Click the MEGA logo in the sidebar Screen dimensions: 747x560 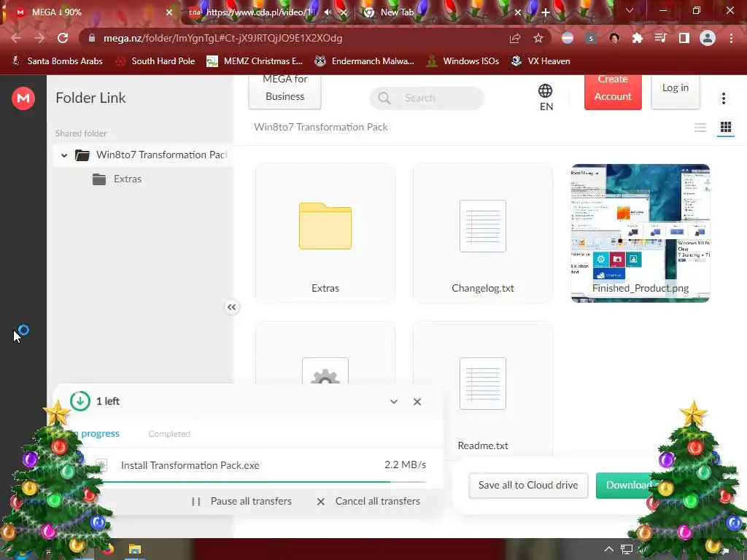click(23, 98)
